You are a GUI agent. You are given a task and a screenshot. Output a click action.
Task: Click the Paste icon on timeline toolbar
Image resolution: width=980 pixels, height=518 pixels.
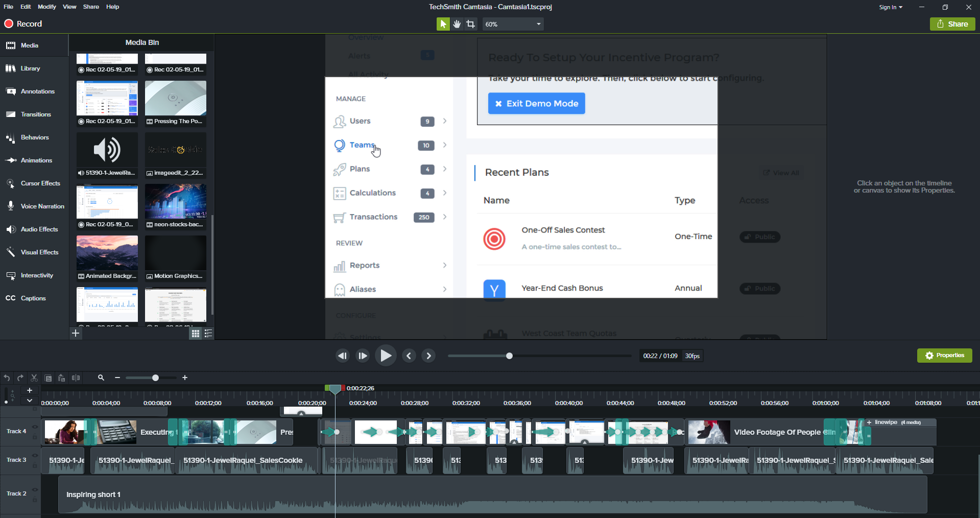point(61,378)
